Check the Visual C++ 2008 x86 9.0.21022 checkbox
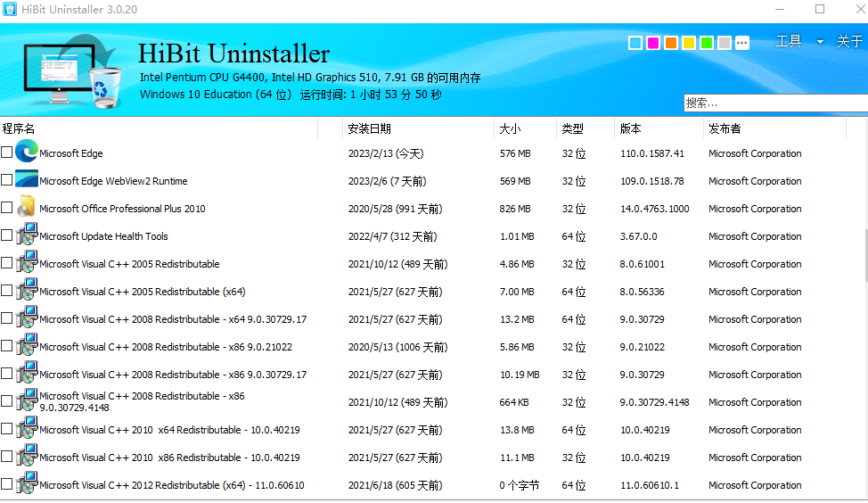Viewport: 868px width, 503px height. click(6, 346)
